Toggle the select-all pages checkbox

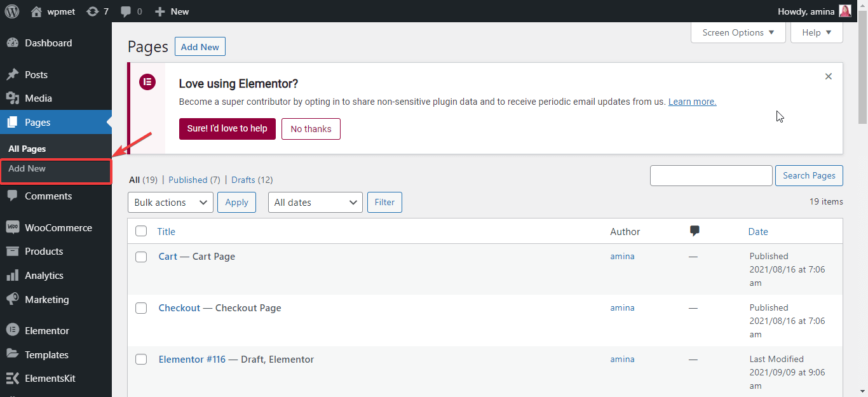point(141,231)
